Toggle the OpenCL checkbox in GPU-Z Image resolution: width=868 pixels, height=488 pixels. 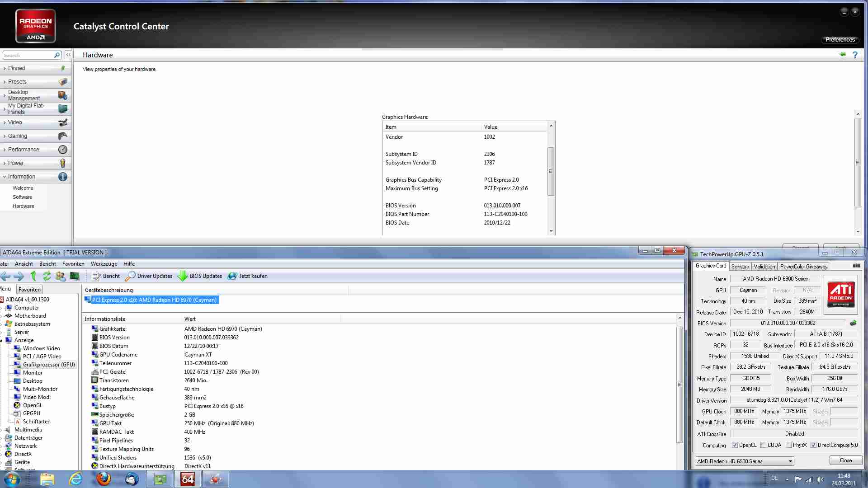point(735,445)
